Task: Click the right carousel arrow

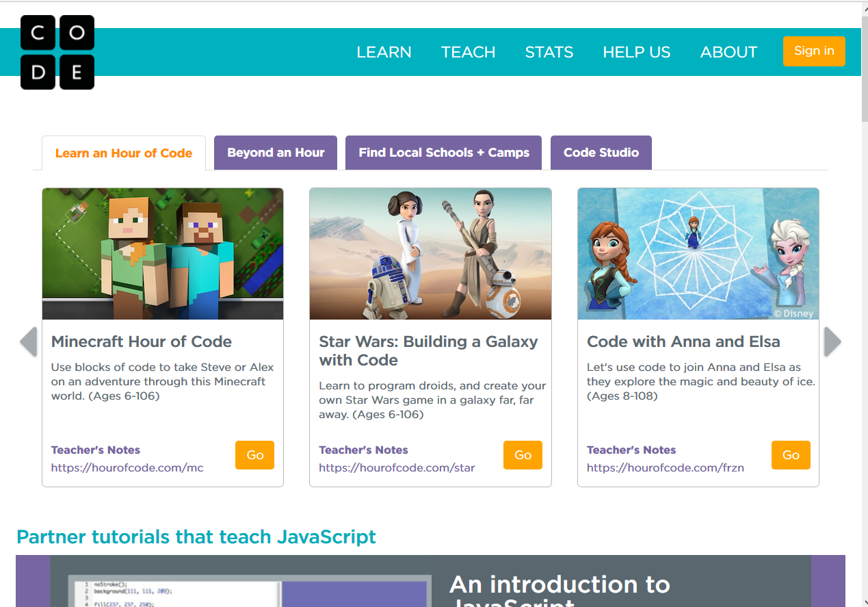Action: pyautogui.click(x=832, y=341)
